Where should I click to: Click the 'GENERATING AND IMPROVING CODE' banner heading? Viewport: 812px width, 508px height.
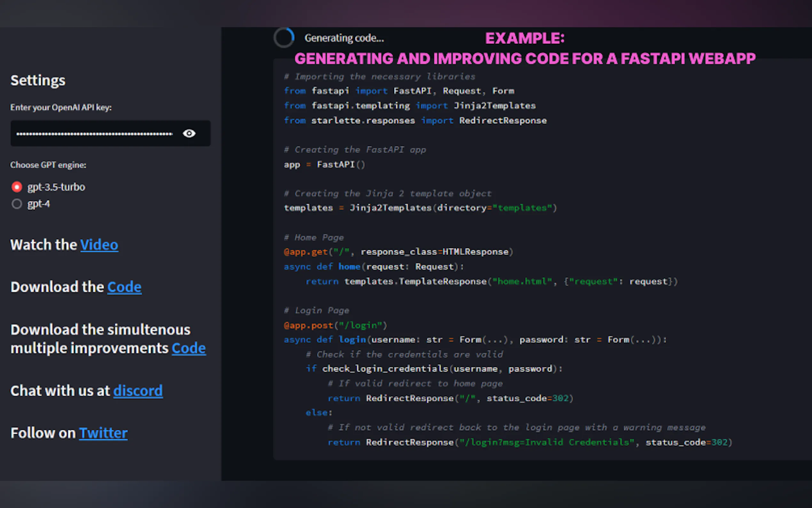(525, 59)
